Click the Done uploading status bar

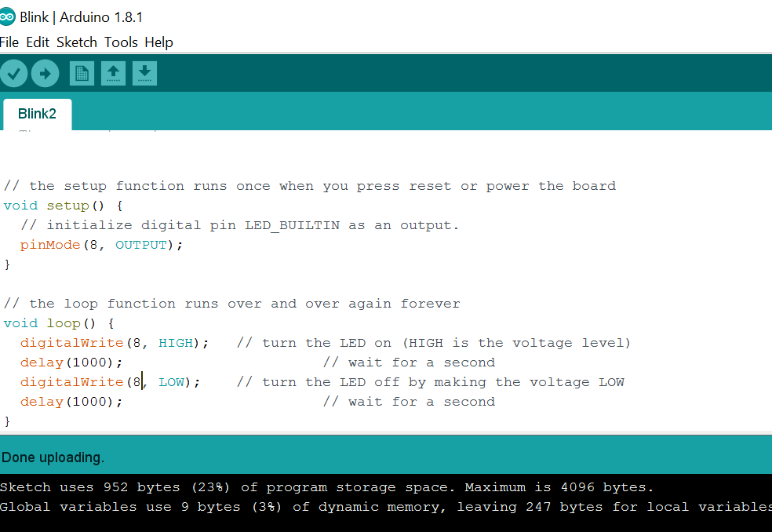click(386, 456)
